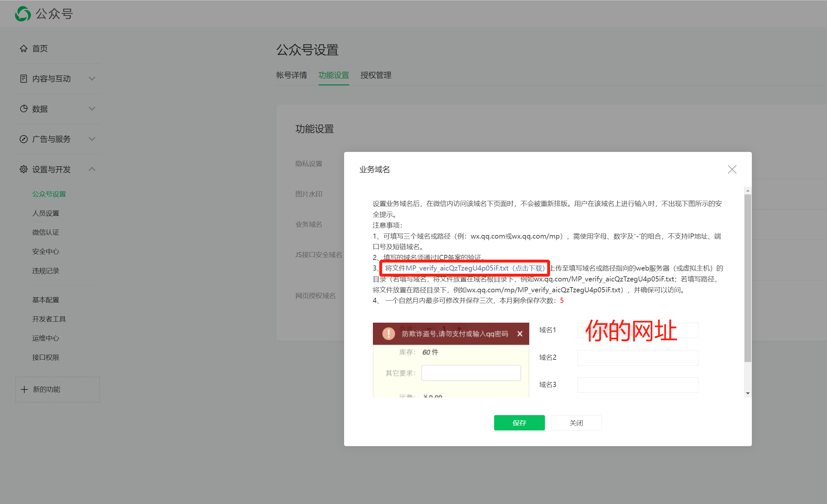Screen dimensions: 827x504
Task: Collapse the 设置与开发 section chevron
Action: tap(92, 169)
